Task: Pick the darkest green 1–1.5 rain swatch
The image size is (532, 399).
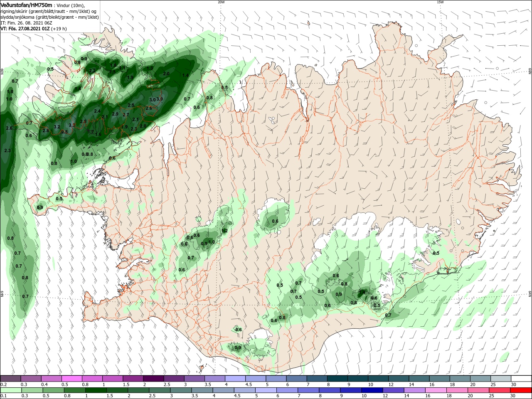Action: [96, 390]
